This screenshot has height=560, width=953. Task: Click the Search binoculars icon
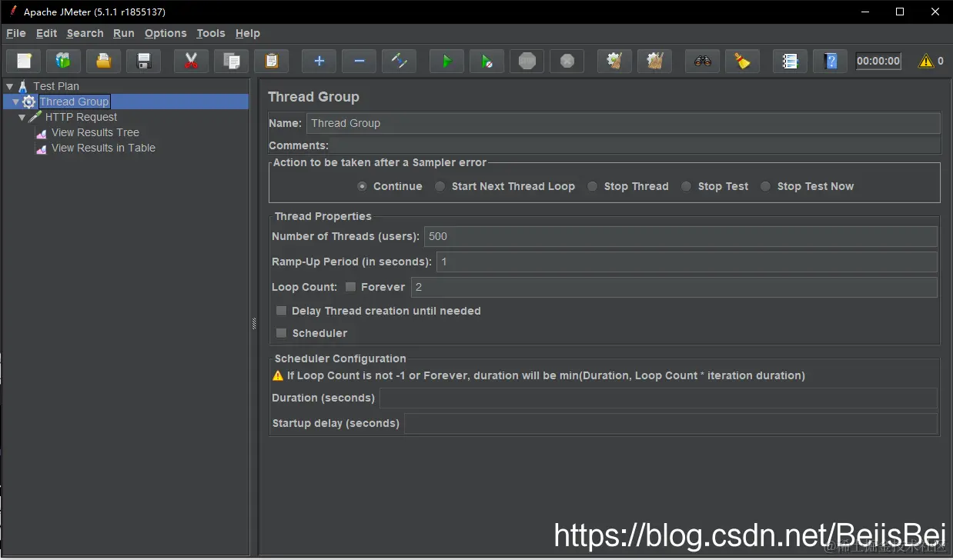[703, 61]
